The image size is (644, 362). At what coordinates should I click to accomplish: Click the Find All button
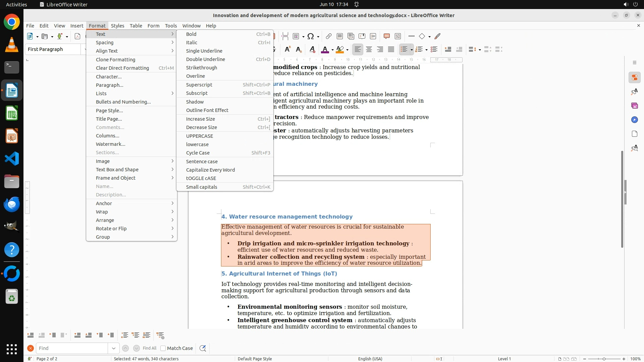149,348
